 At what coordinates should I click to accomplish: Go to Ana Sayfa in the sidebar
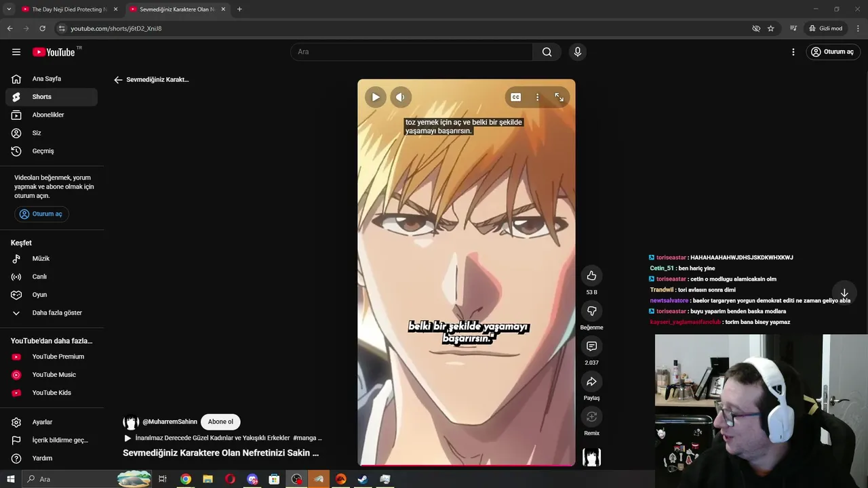click(52, 79)
